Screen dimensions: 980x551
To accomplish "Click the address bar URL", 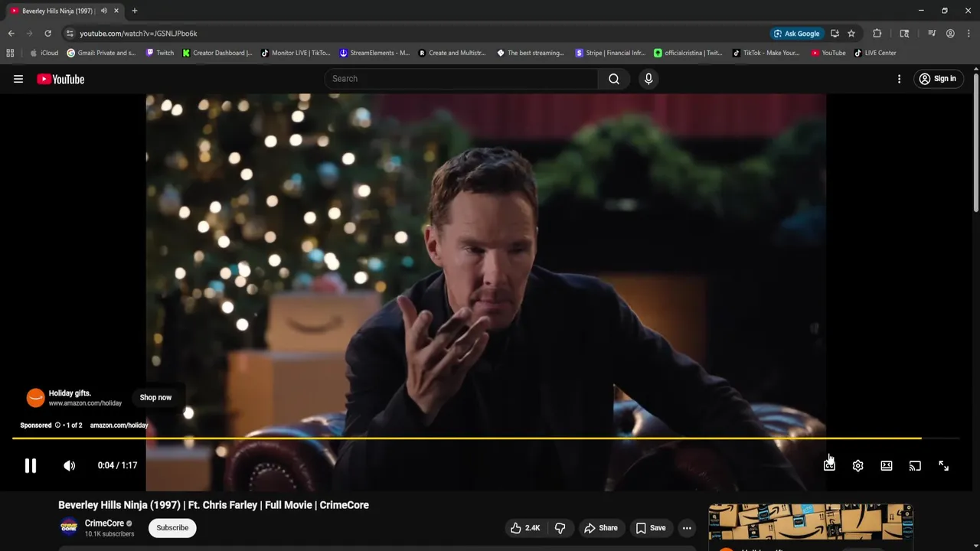I will [x=139, y=34].
